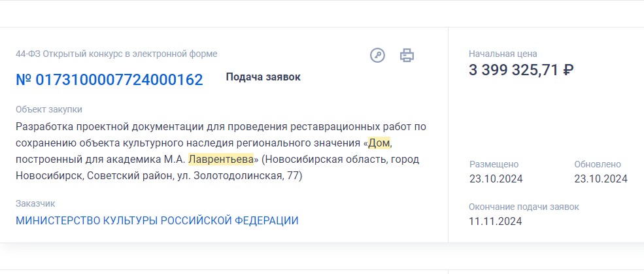
Task: Click the submission deadline date 11.11.2024
Action: [x=495, y=221]
